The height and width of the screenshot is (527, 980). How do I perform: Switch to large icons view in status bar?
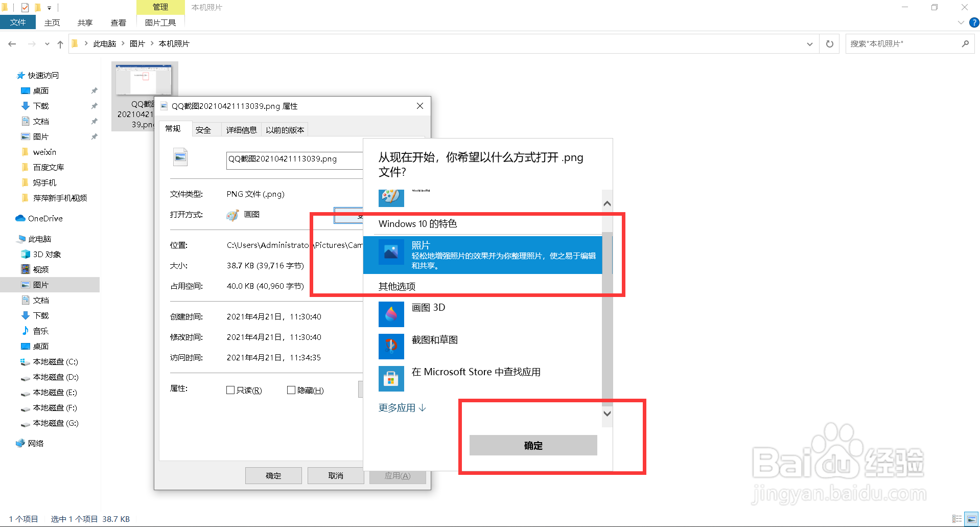click(x=971, y=519)
